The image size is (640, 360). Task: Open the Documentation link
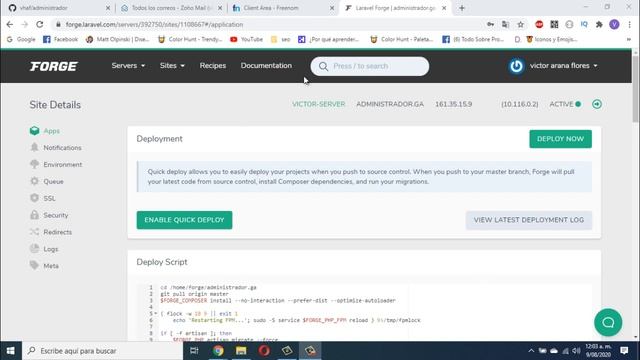click(x=266, y=66)
